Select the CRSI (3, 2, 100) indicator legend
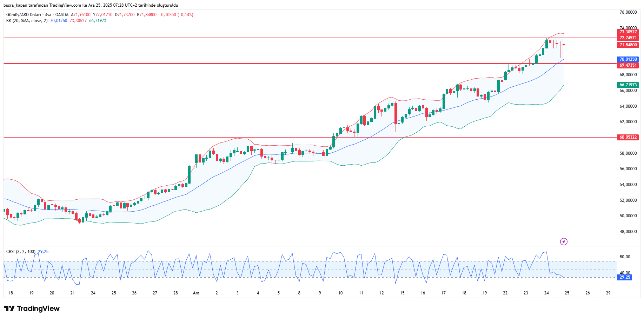 (21, 252)
